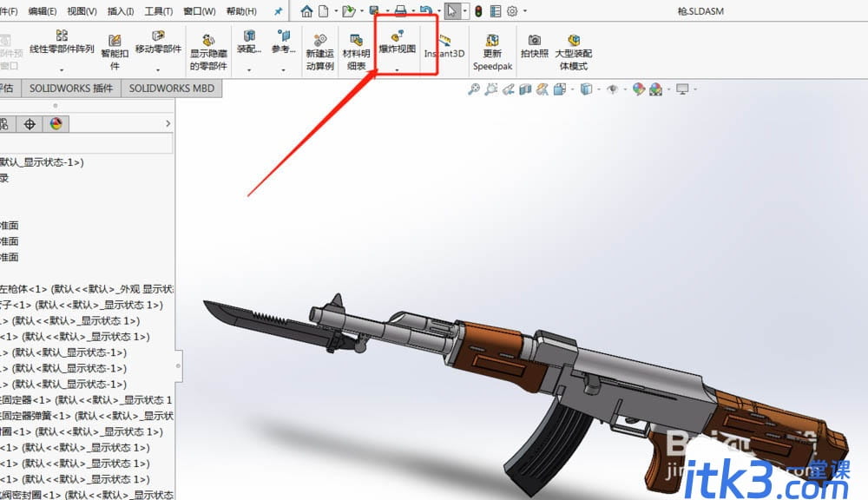Open Hide/Show Items eye icon
This screenshot has width=868, height=500.
[612, 89]
